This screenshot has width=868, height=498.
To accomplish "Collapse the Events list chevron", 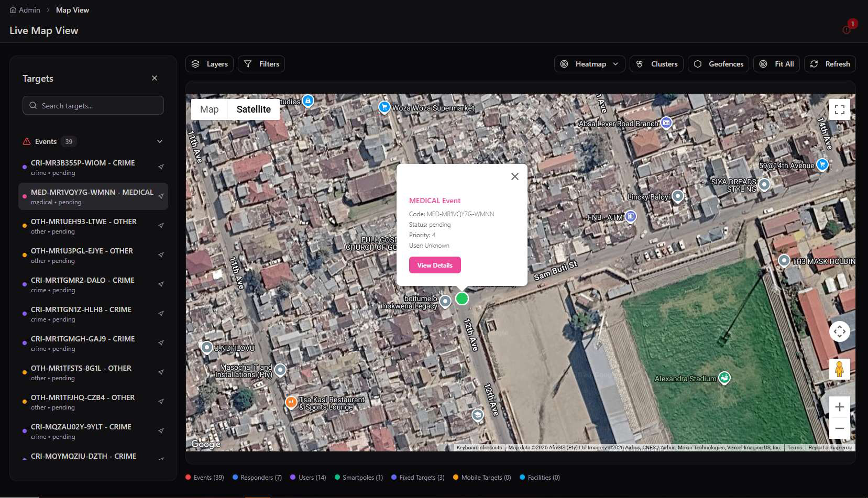I will click(160, 141).
